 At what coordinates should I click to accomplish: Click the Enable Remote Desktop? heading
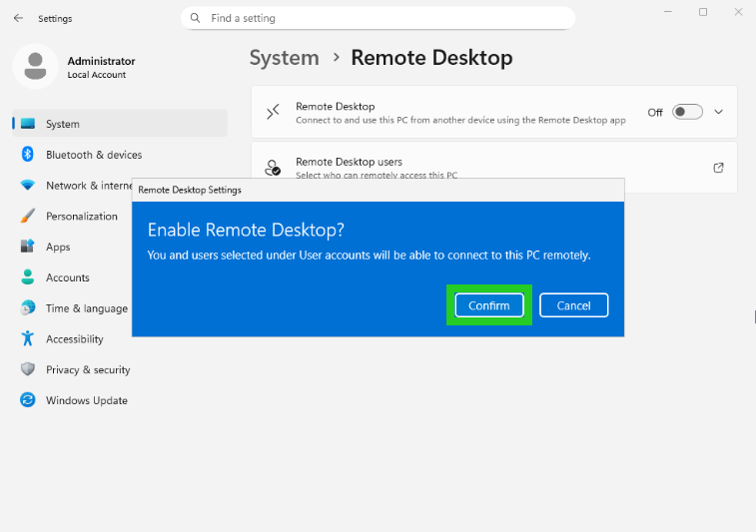[x=246, y=230]
